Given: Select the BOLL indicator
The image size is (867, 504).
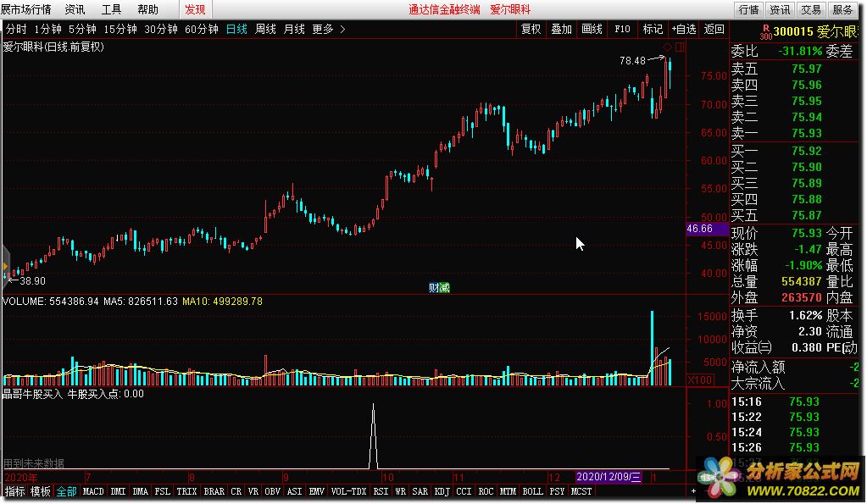Looking at the screenshot, I should click(x=532, y=491).
